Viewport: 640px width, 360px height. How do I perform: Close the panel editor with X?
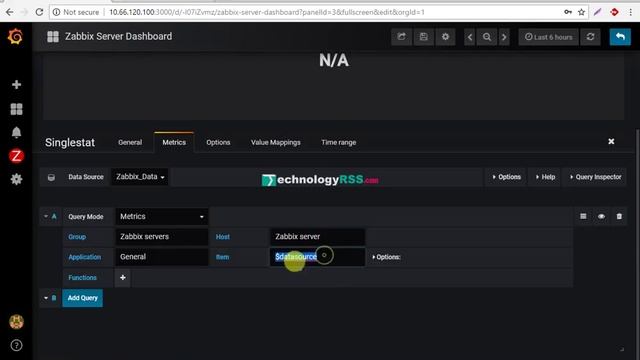pos(611,141)
